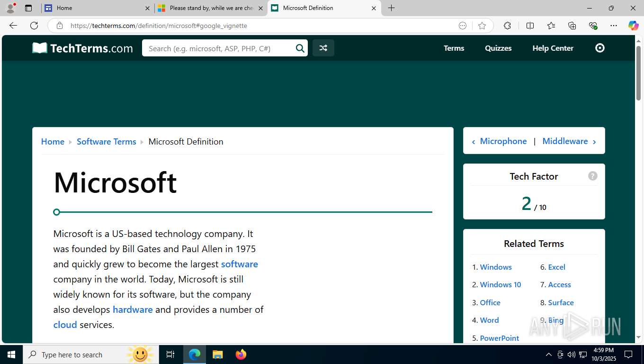Open the volume control tray icon
Image resolution: width=644 pixels, height=364 pixels.
(572, 355)
